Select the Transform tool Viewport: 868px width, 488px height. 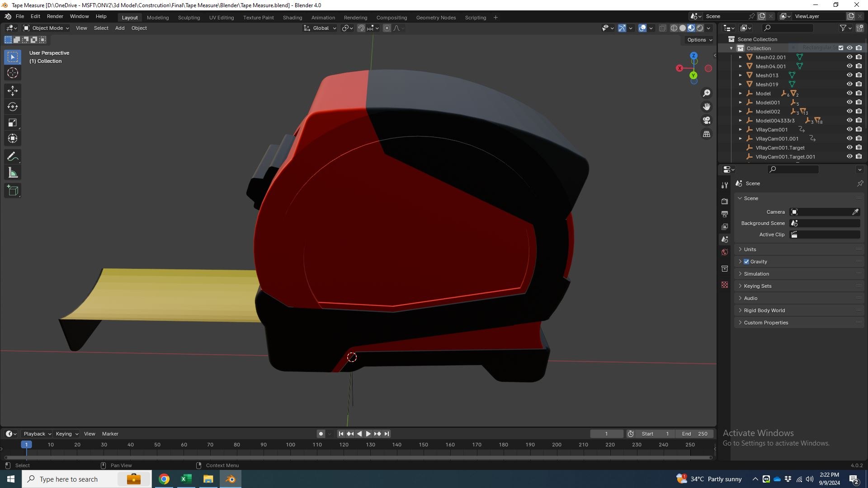coord(13,138)
